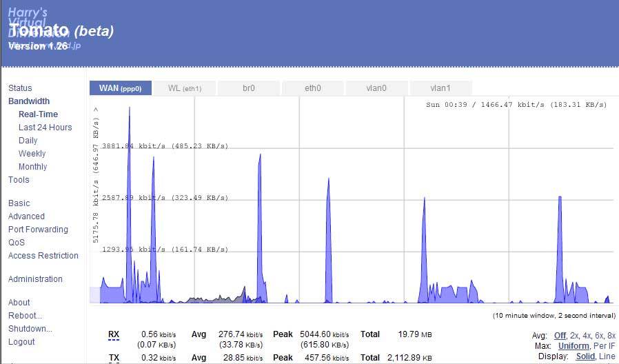Toggle the RX graph line
Image resolution: width=619 pixels, height=364 pixels.
[x=114, y=334]
